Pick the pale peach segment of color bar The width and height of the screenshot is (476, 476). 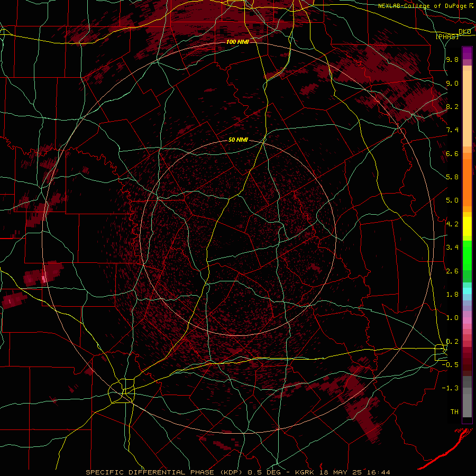(467, 108)
